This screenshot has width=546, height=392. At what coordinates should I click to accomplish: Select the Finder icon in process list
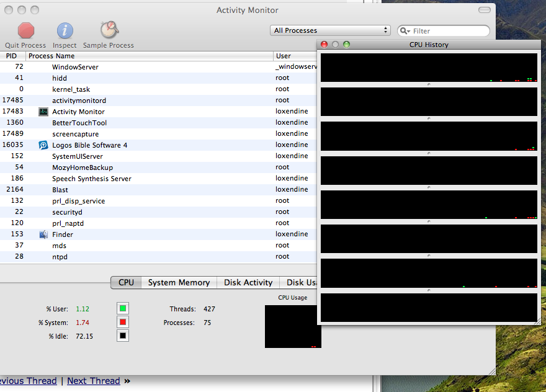pyautogui.click(x=43, y=234)
